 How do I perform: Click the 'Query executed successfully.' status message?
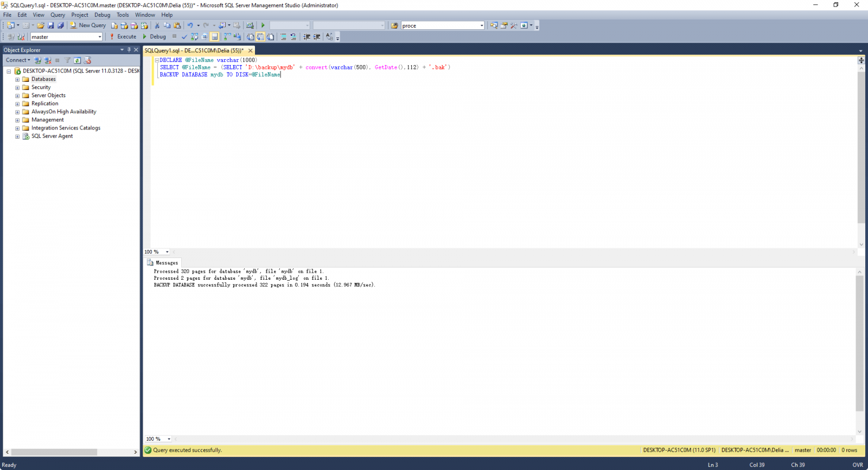tap(188, 450)
